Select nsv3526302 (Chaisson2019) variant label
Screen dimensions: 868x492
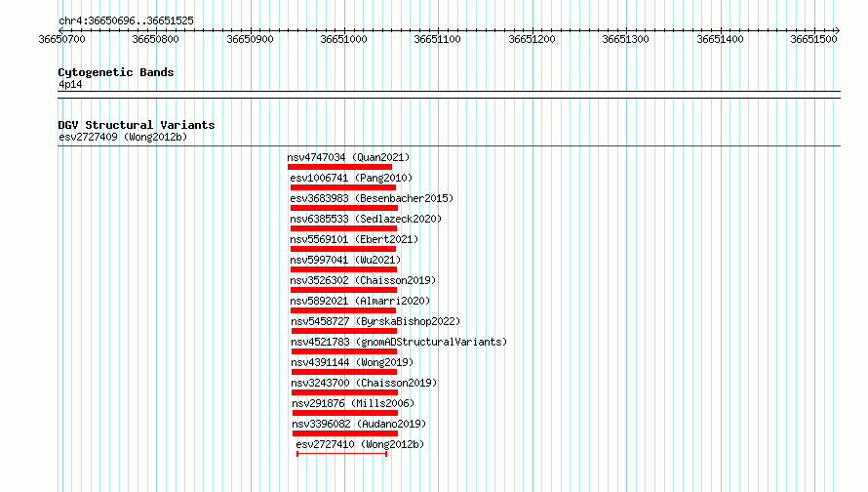[x=363, y=280]
